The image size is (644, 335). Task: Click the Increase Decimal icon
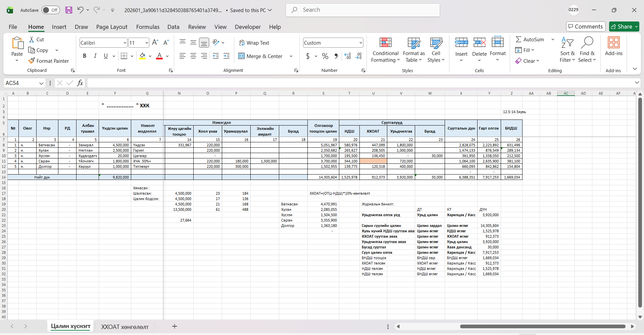tap(348, 56)
